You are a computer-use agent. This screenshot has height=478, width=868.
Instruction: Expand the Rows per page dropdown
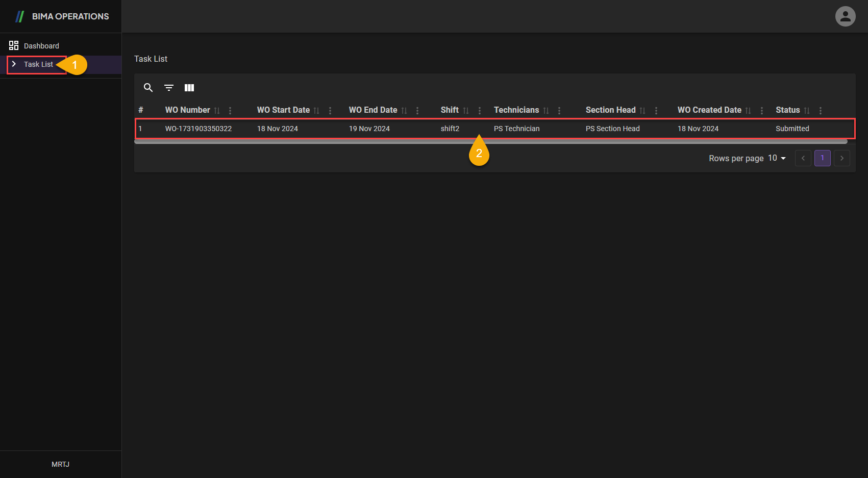[x=777, y=158]
